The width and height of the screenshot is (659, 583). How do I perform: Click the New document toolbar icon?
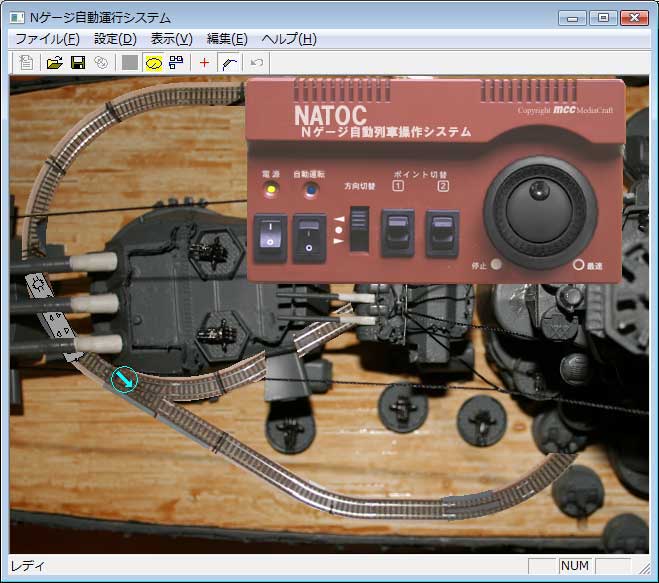[x=26, y=63]
